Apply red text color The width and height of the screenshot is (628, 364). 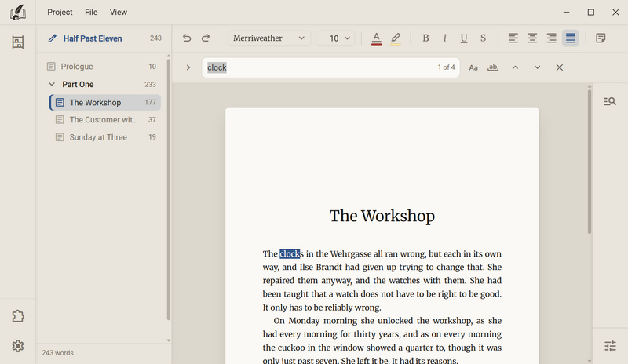377,38
